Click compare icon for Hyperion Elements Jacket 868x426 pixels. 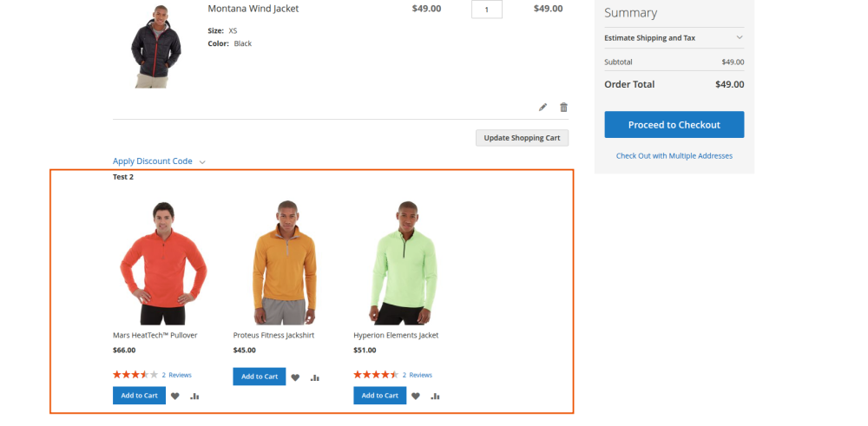click(435, 397)
